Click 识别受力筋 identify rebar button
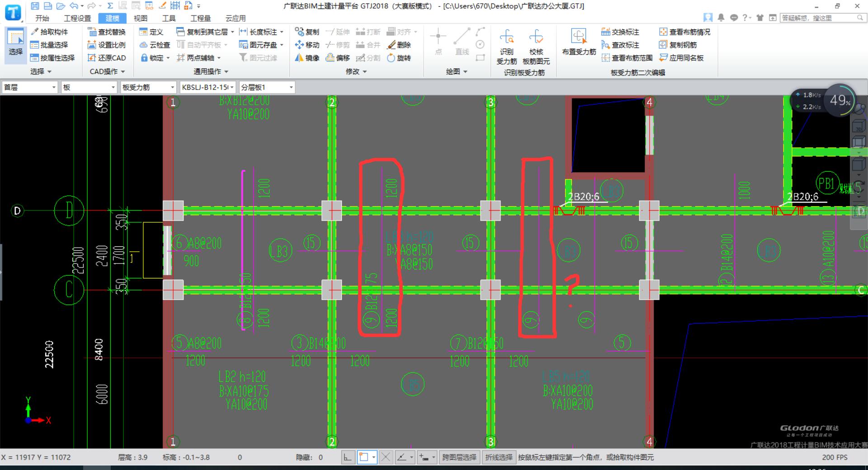868x470 pixels. [507, 47]
